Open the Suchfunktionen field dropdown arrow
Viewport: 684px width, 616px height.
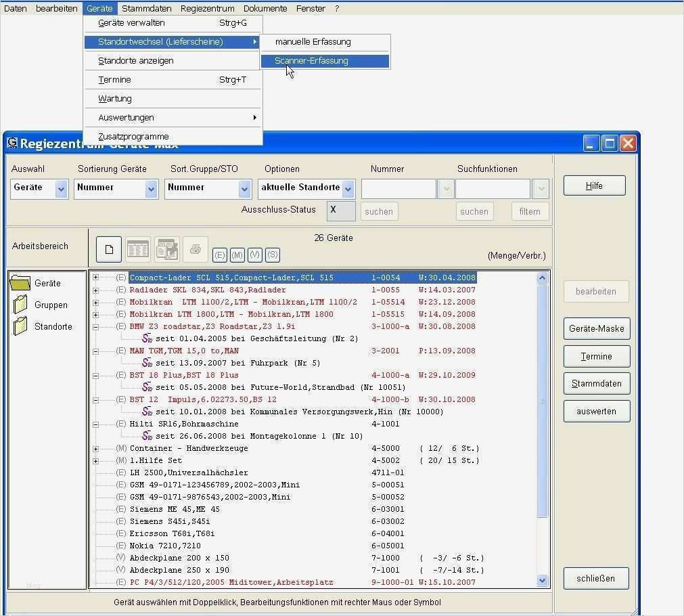tap(541, 189)
